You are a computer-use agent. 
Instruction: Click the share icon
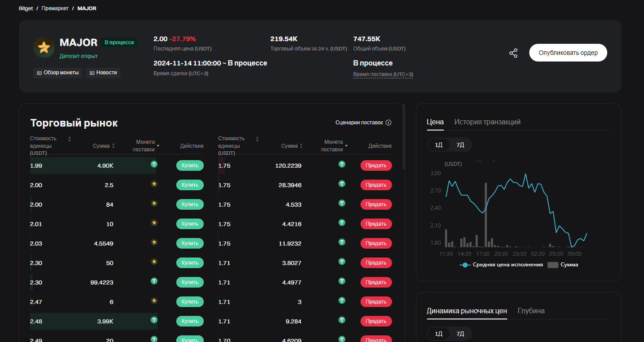tap(513, 53)
